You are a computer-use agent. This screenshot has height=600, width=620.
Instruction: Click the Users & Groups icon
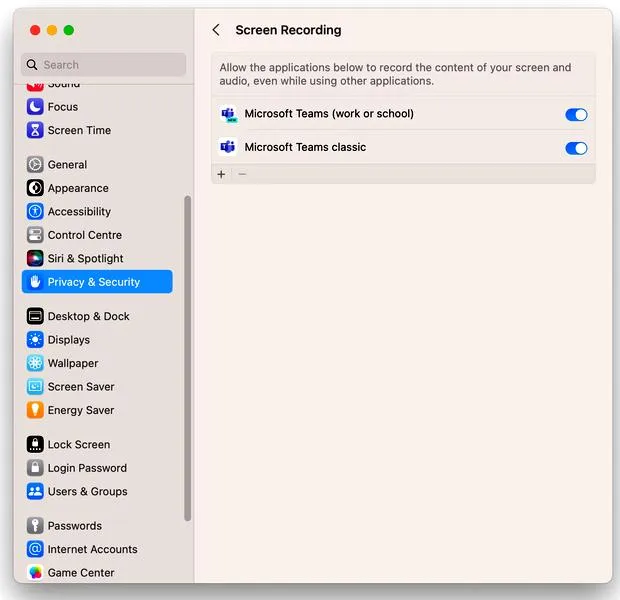point(35,491)
